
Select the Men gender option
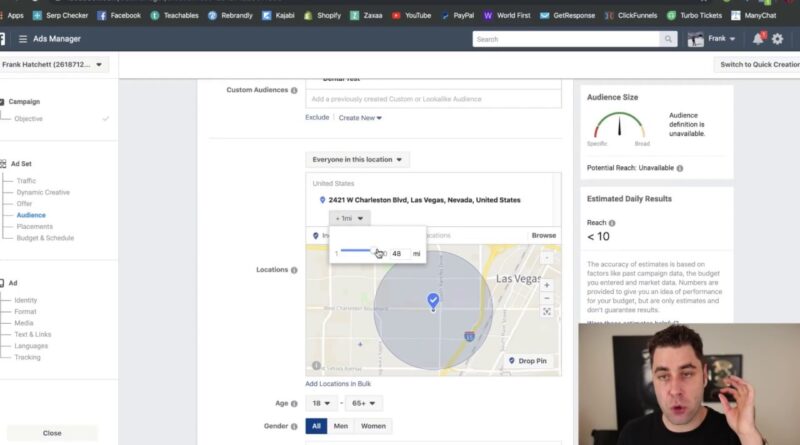pyautogui.click(x=340, y=426)
